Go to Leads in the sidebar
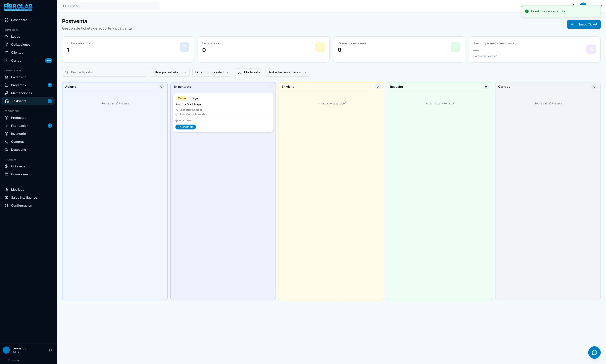Screen dimensions: 606x364 click(x=28, y=37)
